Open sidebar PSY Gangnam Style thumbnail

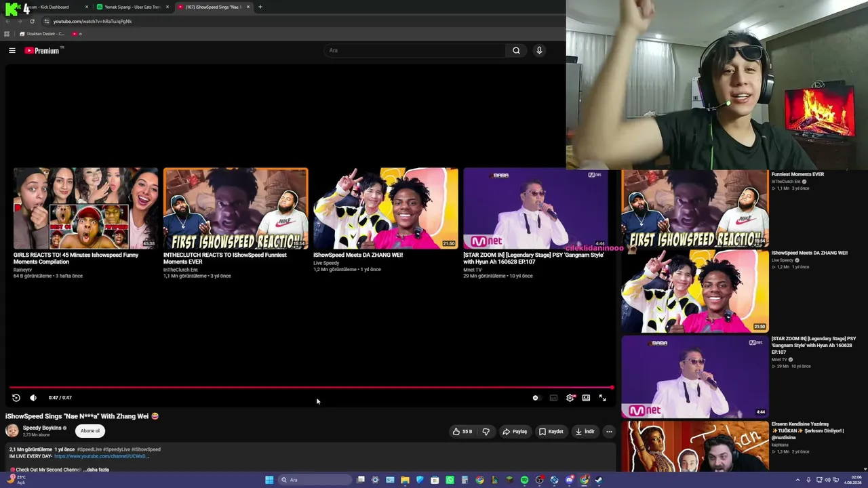coord(695,376)
